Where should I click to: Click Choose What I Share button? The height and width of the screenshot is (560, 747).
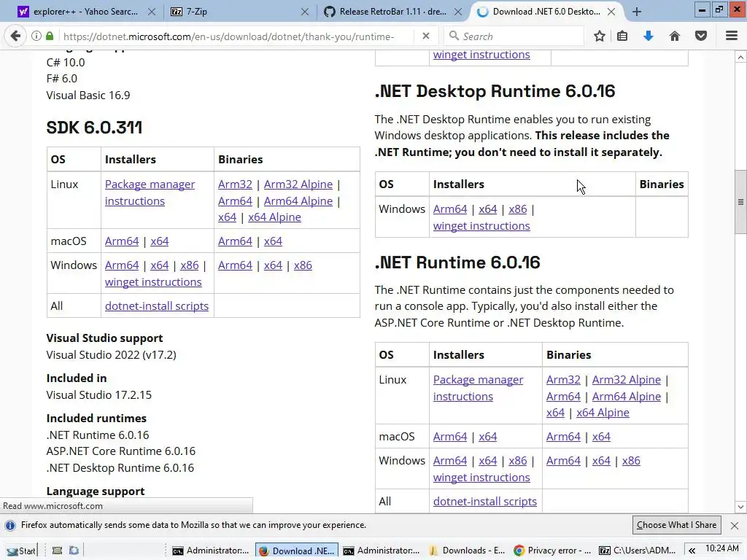[676, 525]
